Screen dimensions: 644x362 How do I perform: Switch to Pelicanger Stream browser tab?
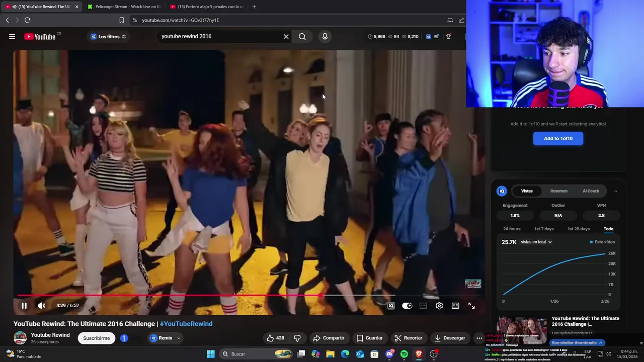[124, 7]
